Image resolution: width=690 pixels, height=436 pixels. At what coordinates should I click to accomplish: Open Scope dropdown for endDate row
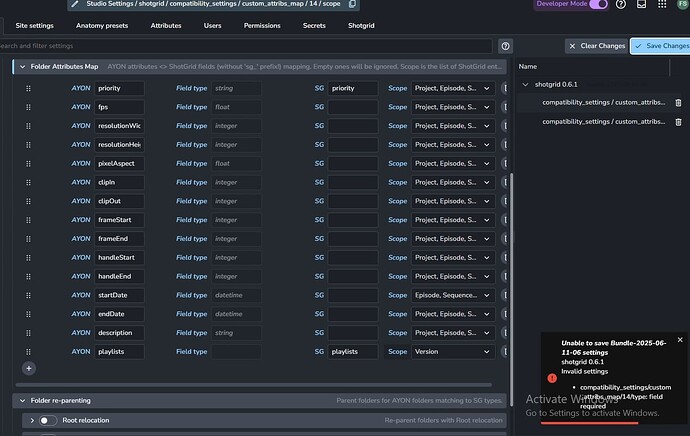(x=453, y=314)
